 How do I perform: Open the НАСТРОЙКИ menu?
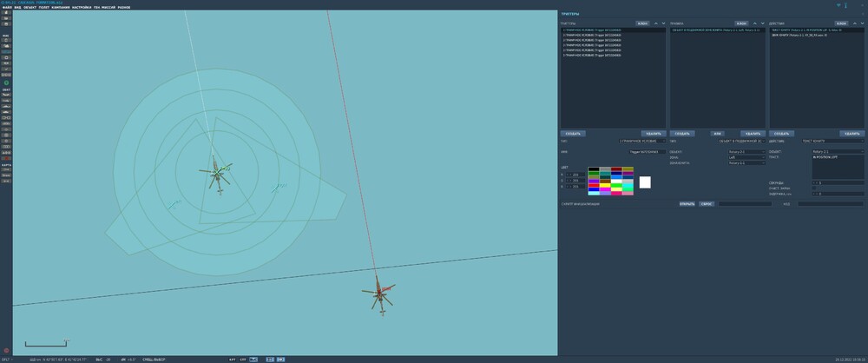[x=82, y=7]
